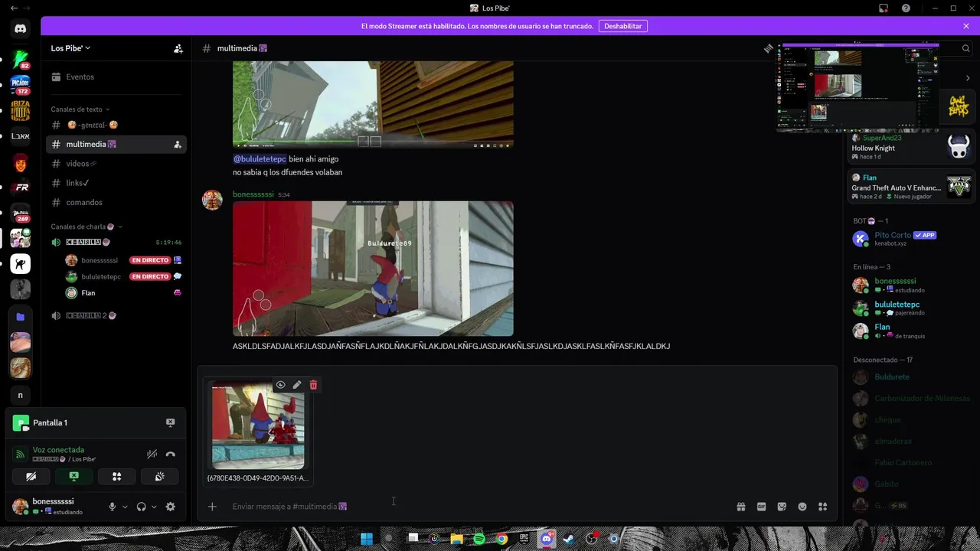980x551 pixels.
Task: Open Spotify from the taskbar
Action: tap(479, 539)
